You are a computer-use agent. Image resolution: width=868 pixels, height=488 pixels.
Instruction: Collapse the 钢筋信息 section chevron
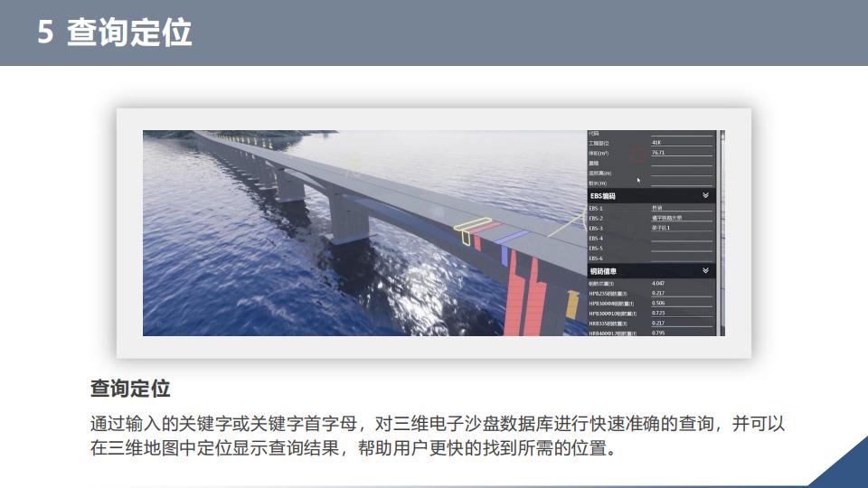[x=704, y=270]
